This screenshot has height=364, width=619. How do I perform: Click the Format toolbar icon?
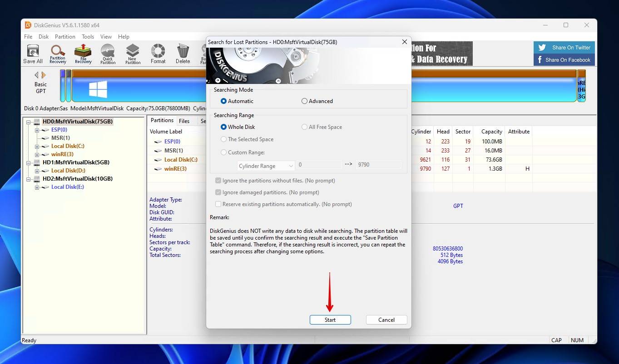[x=158, y=54]
